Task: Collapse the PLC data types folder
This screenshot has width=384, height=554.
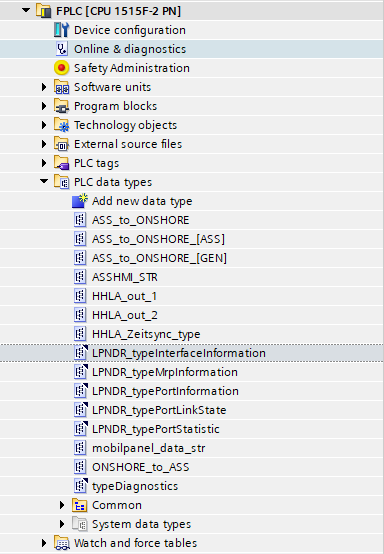Action: 44,182
